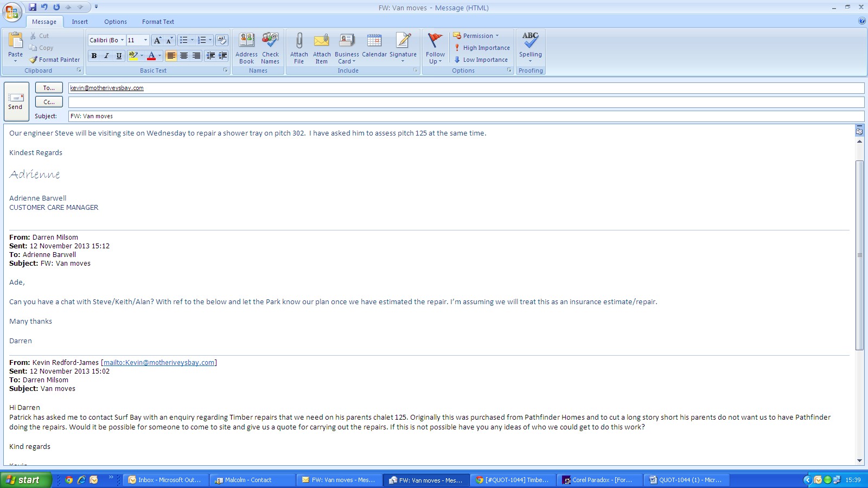
Task: Open the font size dropdown
Action: (x=145, y=40)
